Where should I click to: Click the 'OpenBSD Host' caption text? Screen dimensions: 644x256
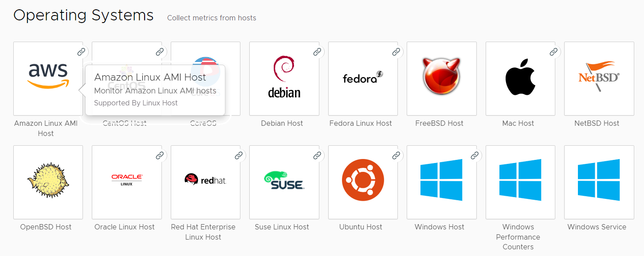point(46,227)
